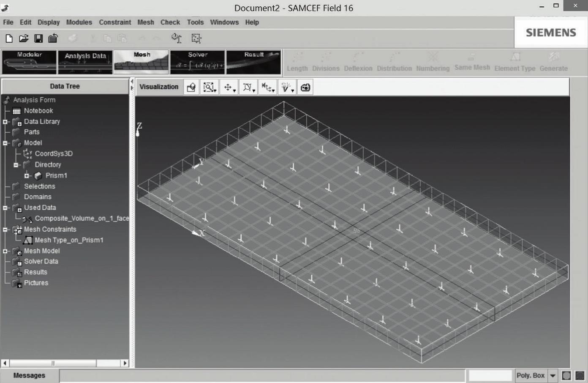Open the Constraint menu
The width and height of the screenshot is (588, 383).
[x=115, y=22]
